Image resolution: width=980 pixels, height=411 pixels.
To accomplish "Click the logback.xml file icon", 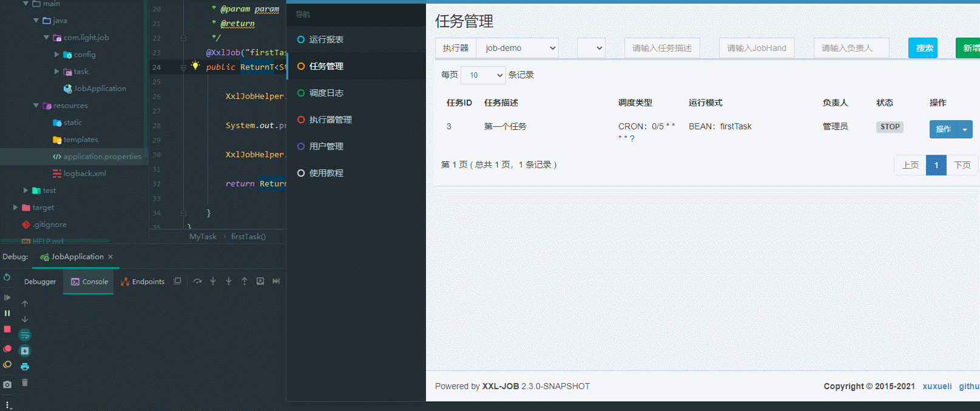I will (x=57, y=174).
